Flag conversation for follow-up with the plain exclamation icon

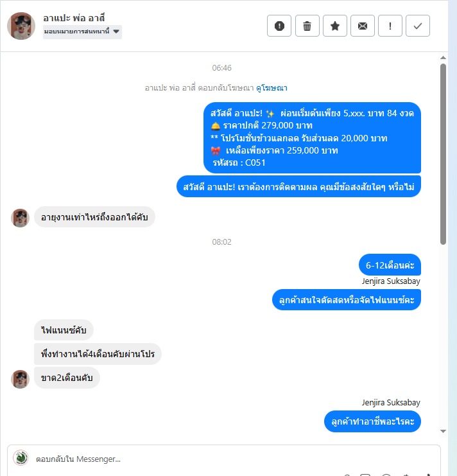pos(390,26)
